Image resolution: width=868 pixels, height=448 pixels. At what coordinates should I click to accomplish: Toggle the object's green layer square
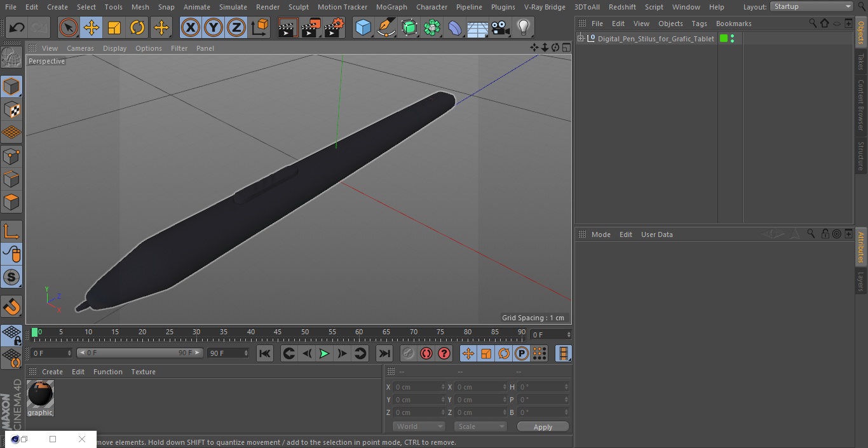pyautogui.click(x=724, y=39)
